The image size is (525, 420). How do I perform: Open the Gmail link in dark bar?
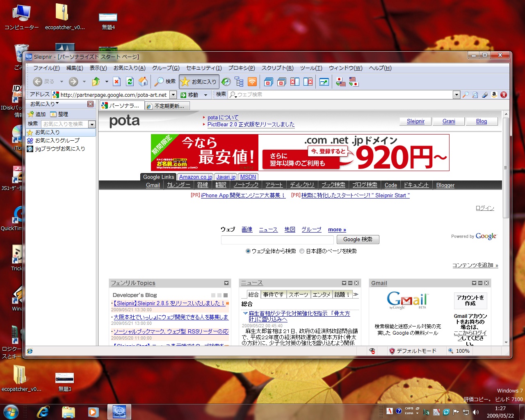153,185
